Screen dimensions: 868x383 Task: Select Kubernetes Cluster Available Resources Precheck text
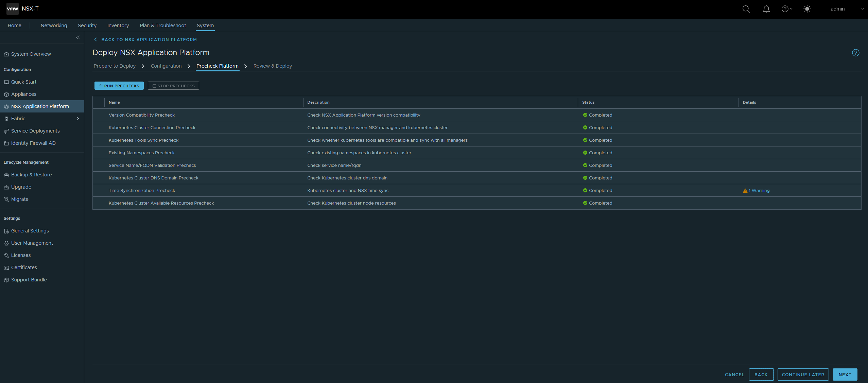[x=161, y=203]
